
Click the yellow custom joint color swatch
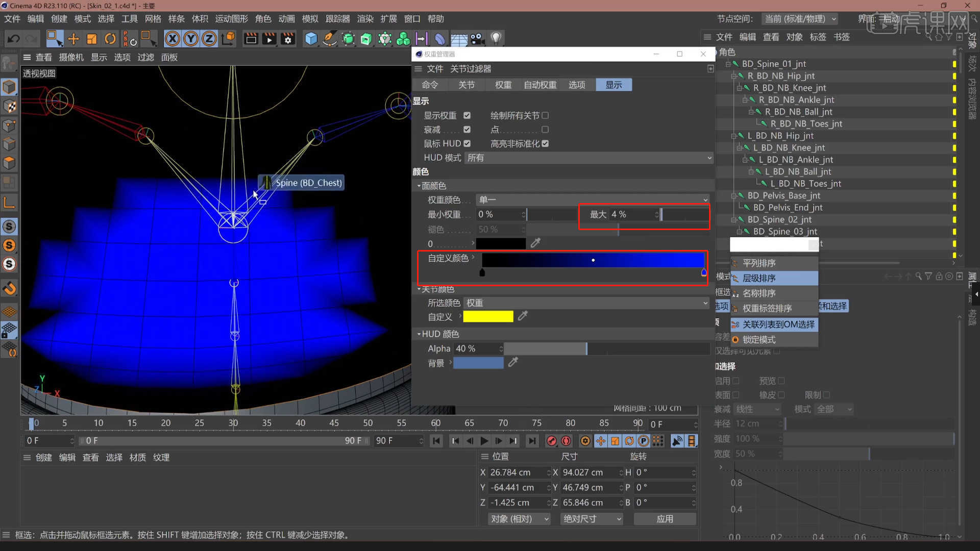point(488,316)
